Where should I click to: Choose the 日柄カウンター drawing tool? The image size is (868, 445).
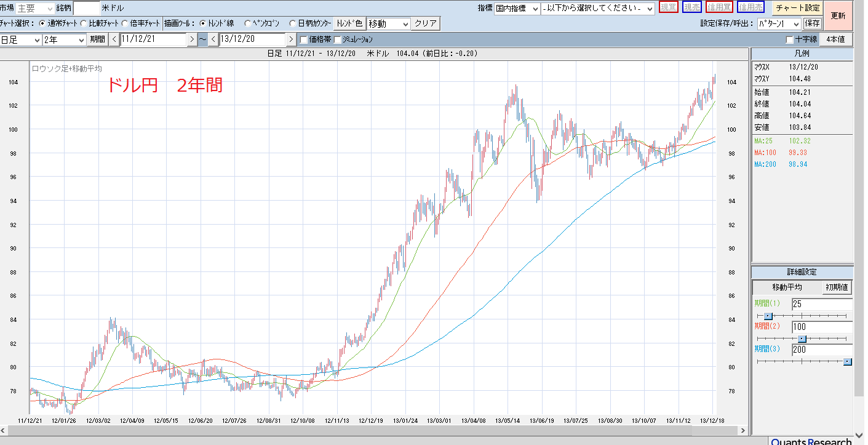[x=293, y=24]
